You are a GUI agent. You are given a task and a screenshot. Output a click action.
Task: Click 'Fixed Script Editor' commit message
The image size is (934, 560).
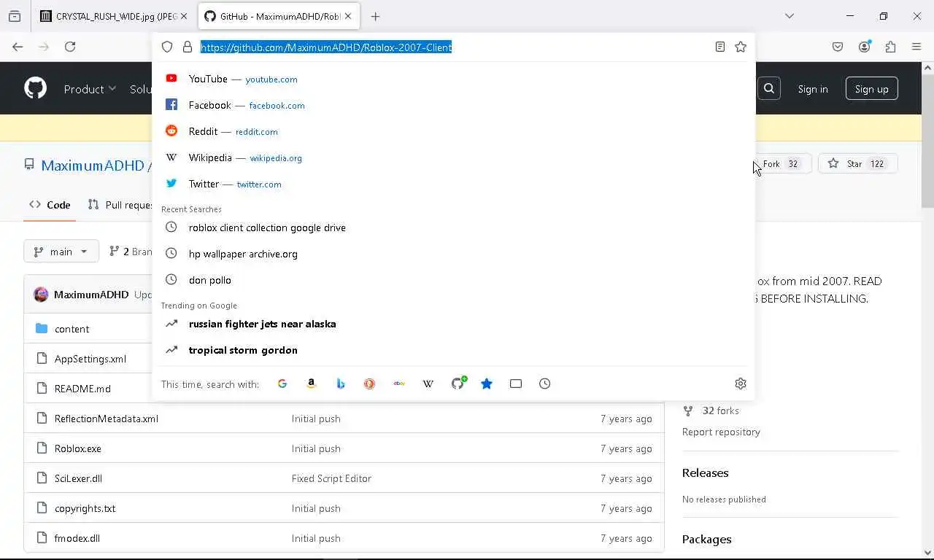point(331,478)
